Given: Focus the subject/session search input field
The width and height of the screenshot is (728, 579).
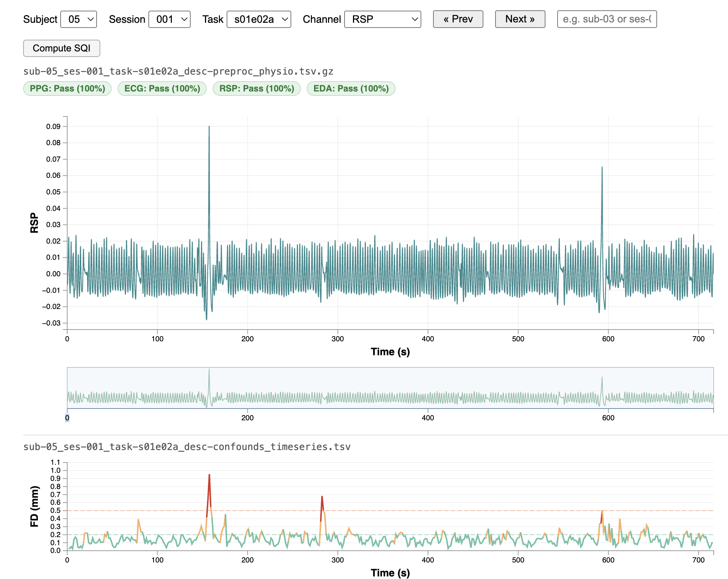Looking at the screenshot, I should [606, 19].
